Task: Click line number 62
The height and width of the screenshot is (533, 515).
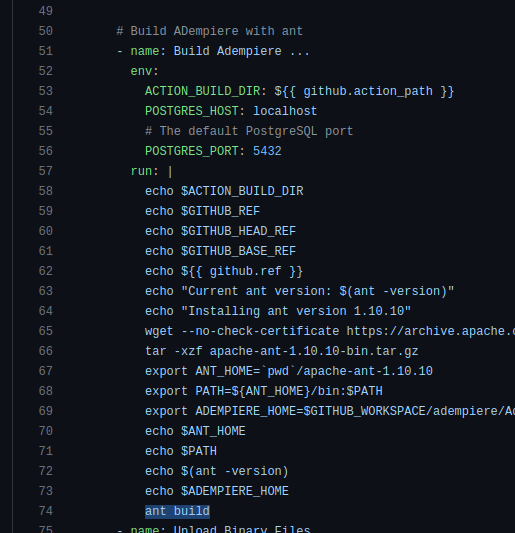Action: [x=46, y=271]
